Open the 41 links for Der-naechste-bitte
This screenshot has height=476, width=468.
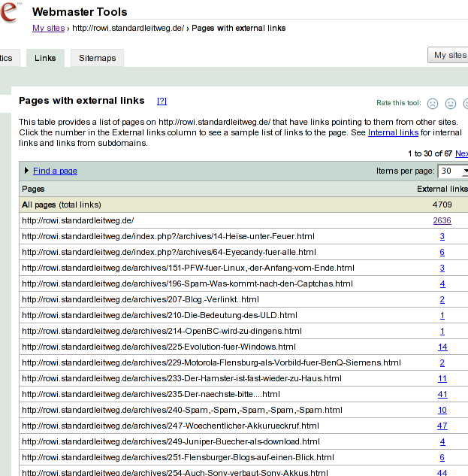tap(442, 394)
